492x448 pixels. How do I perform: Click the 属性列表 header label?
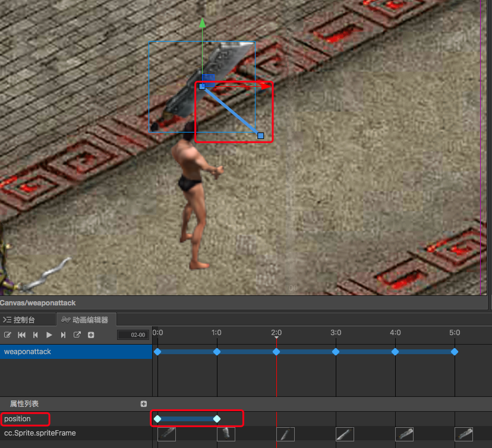click(24, 404)
